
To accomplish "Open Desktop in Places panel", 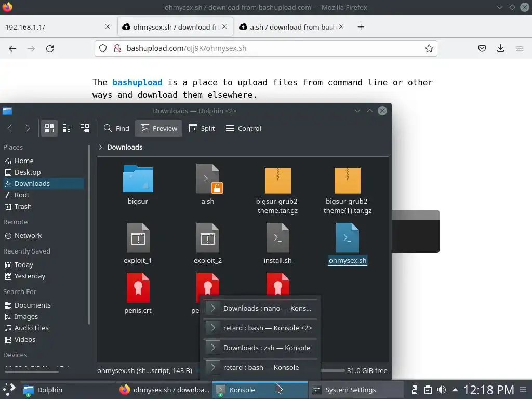I will (x=44, y=172).
